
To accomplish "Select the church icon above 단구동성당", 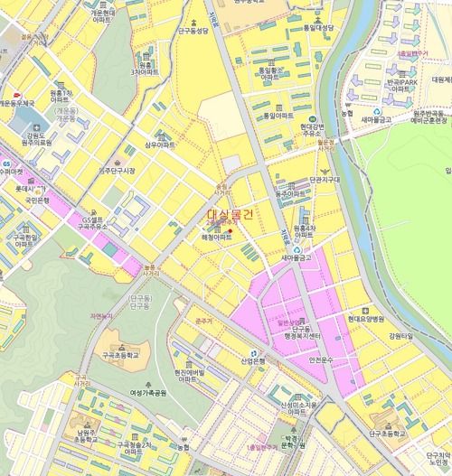I will pyautogui.click(x=193, y=23).
